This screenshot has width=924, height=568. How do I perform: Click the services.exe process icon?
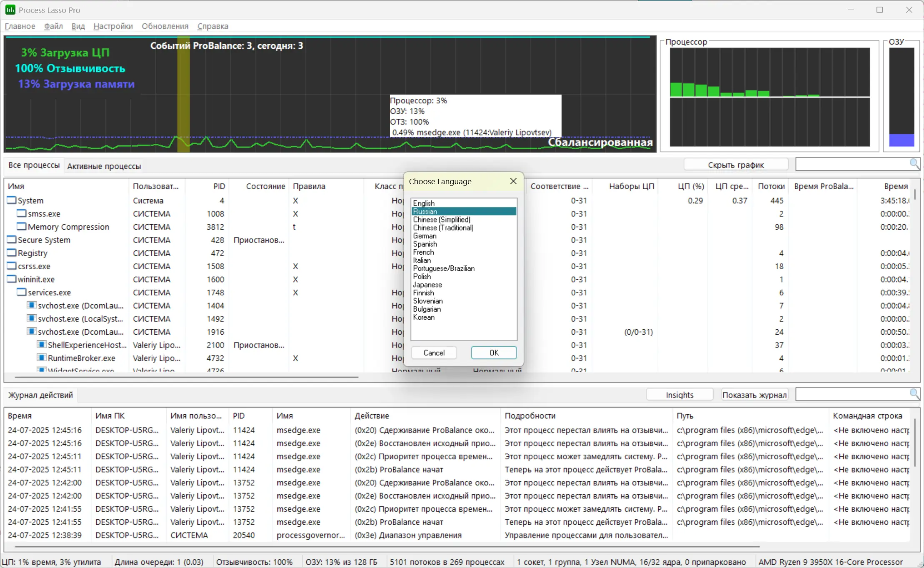pos(22,292)
